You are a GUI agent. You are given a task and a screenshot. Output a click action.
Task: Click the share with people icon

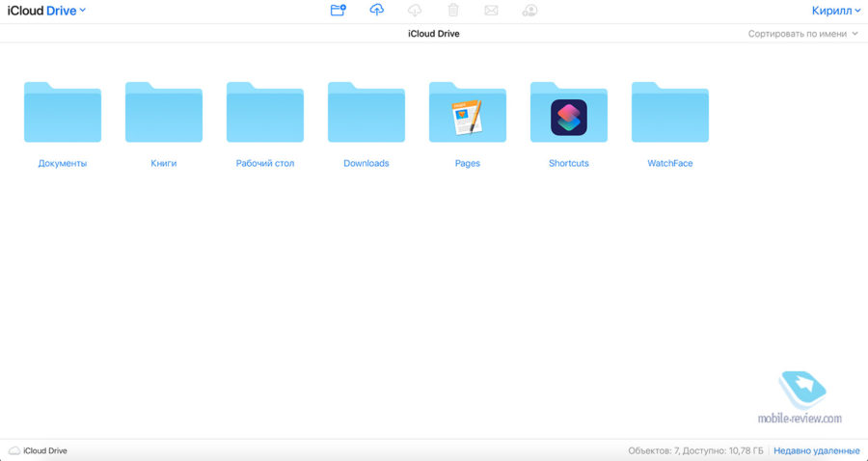coord(529,10)
